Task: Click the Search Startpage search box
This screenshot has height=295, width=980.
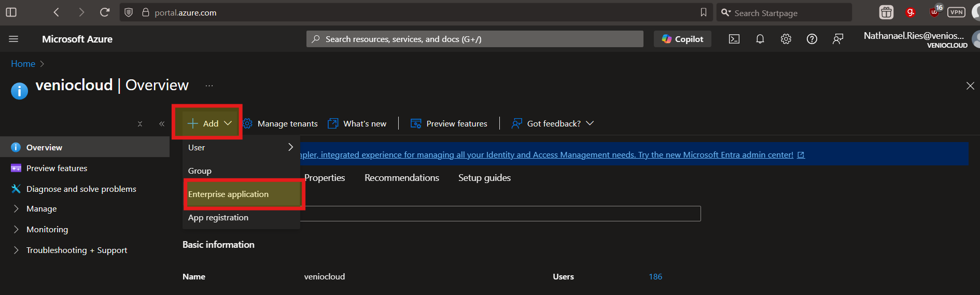Action: [784, 12]
